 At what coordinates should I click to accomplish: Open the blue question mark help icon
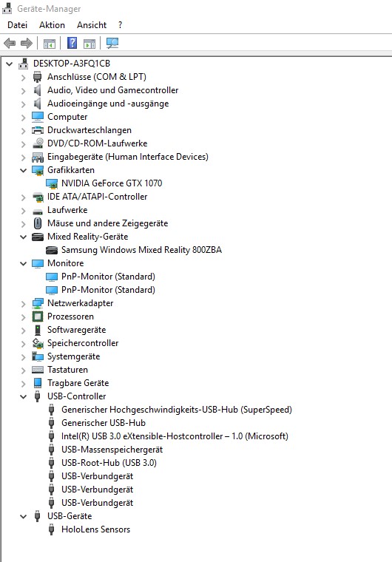(x=72, y=43)
